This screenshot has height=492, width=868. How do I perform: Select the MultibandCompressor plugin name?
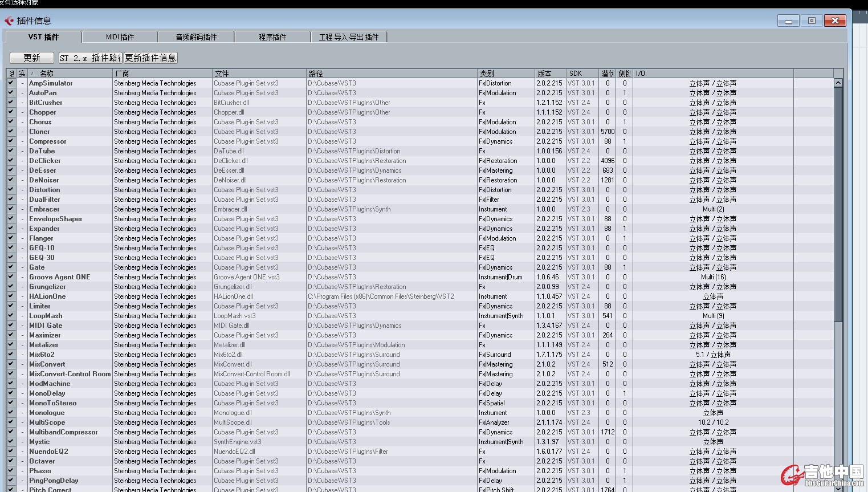[x=63, y=432]
